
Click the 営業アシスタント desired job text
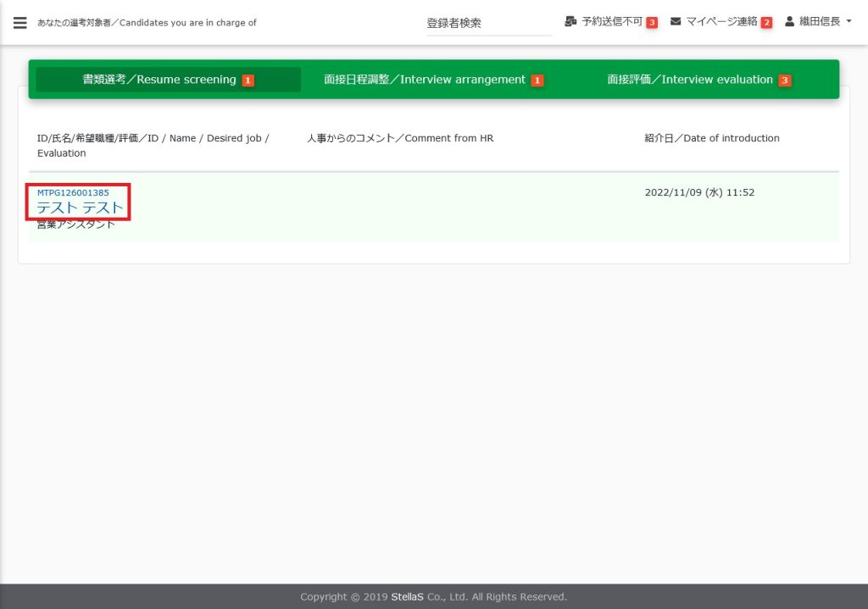[x=76, y=224]
